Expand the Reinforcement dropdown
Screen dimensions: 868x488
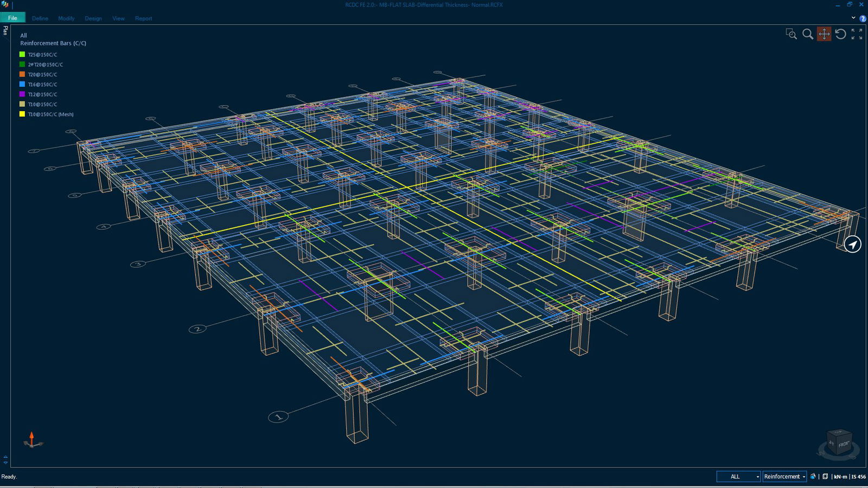pyautogui.click(x=784, y=477)
